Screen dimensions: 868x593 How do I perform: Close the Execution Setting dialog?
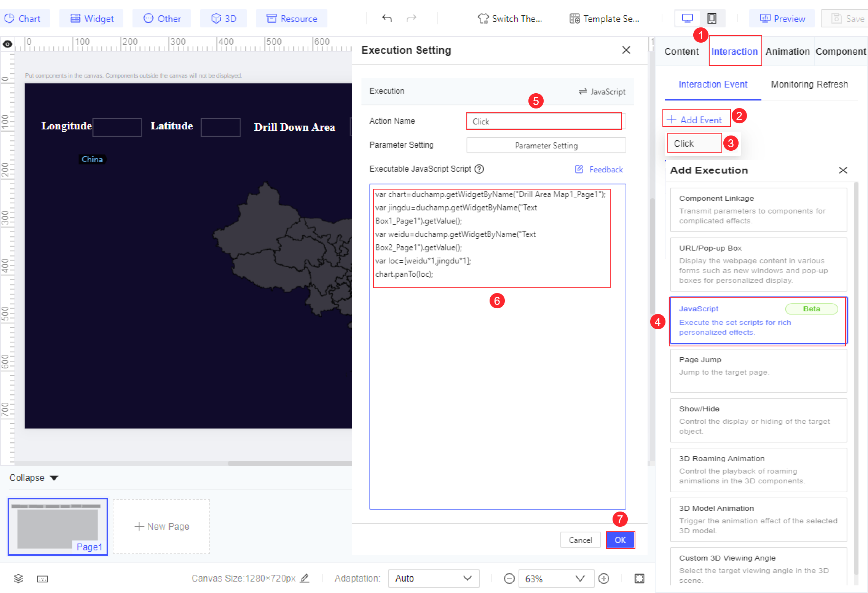(626, 50)
